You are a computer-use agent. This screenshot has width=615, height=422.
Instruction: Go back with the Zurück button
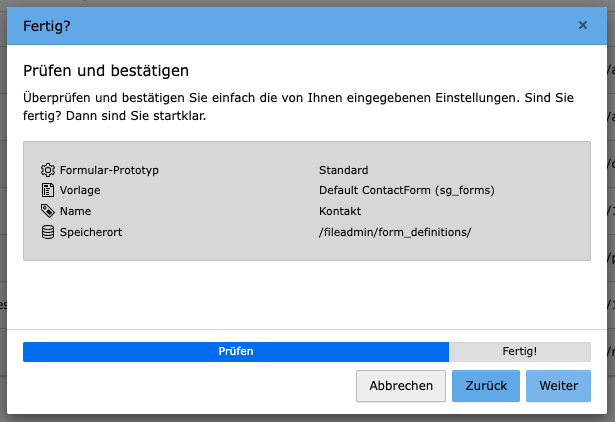(x=486, y=386)
